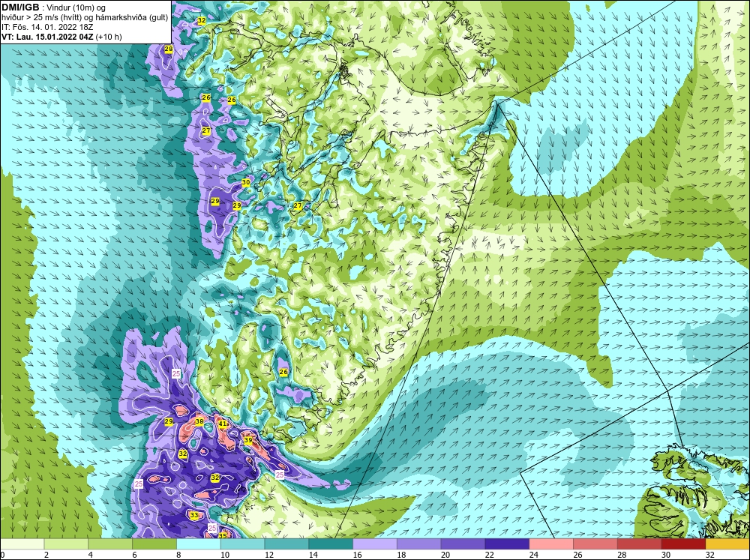Select the medium green 4–6 m/s legend swatch

(110, 544)
